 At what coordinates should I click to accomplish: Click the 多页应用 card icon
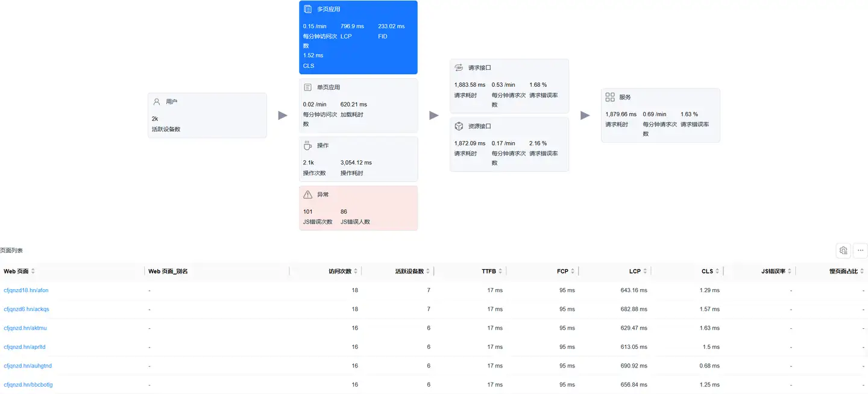click(x=307, y=10)
